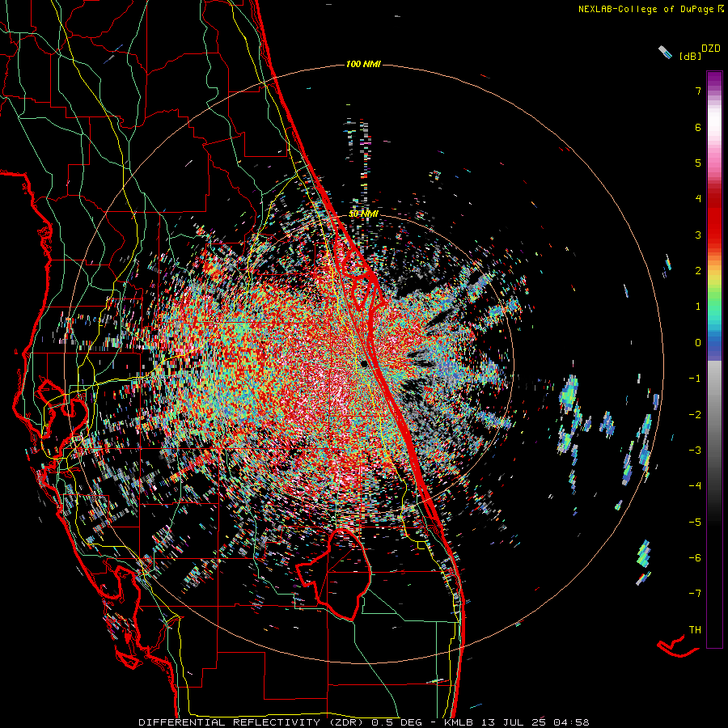Click the DZD product label above the scale

[711, 49]
